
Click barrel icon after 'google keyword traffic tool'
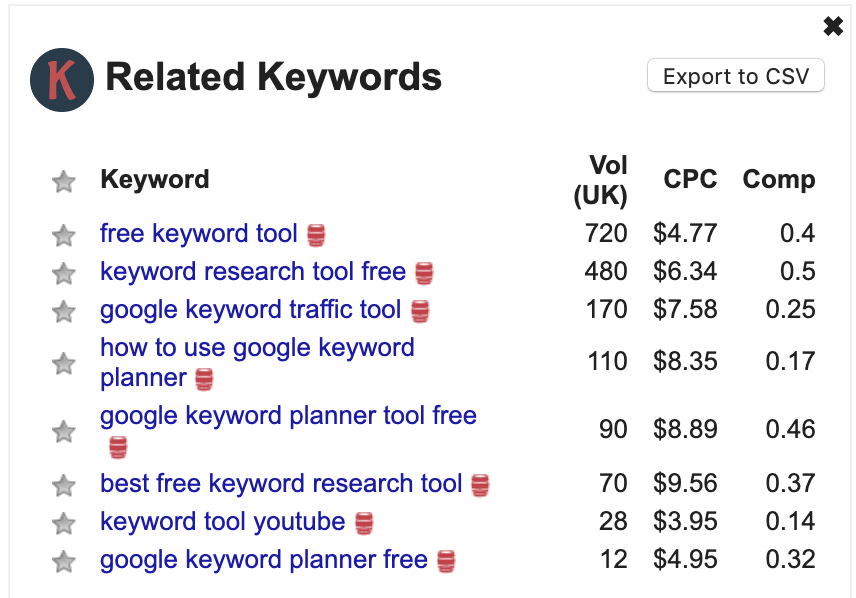(x=420, y=312)
